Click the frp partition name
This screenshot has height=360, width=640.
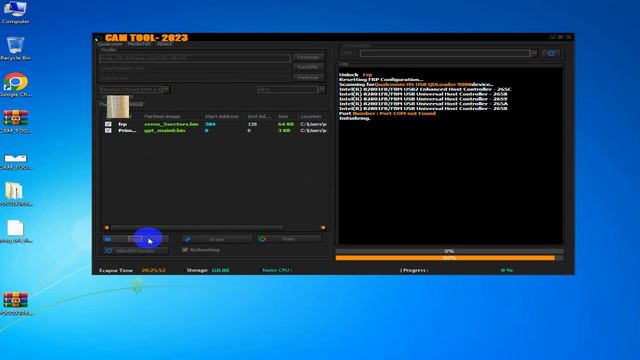pos(122,124)
